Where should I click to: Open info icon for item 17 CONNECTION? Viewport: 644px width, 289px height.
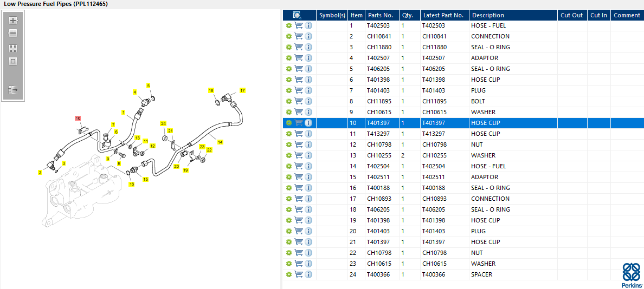click(309, 199)
